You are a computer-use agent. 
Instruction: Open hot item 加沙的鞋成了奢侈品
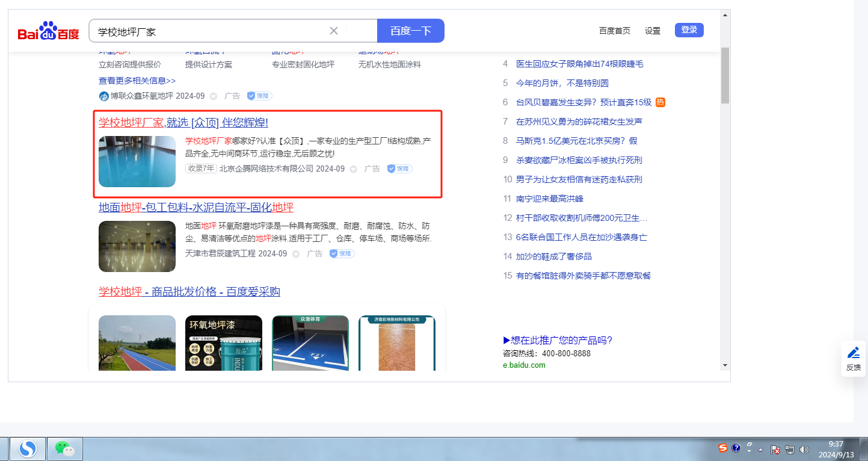click(x=554, y=256)
